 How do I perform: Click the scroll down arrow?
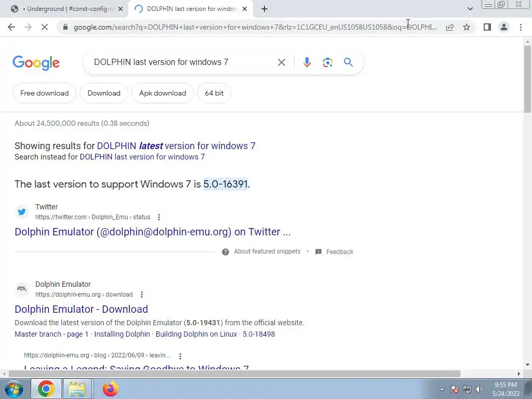click(x=527, y=365)
